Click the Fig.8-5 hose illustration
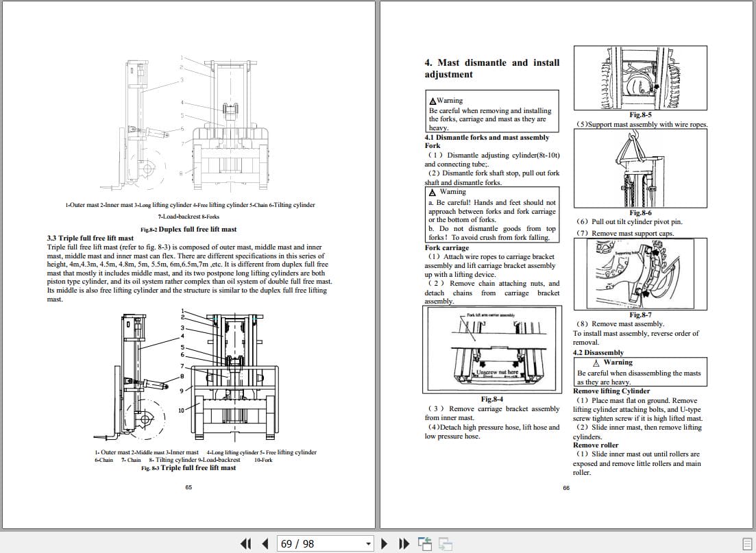The width and height of the screenshot is (756, 553). pyautogui.click(x=640, y=77)
